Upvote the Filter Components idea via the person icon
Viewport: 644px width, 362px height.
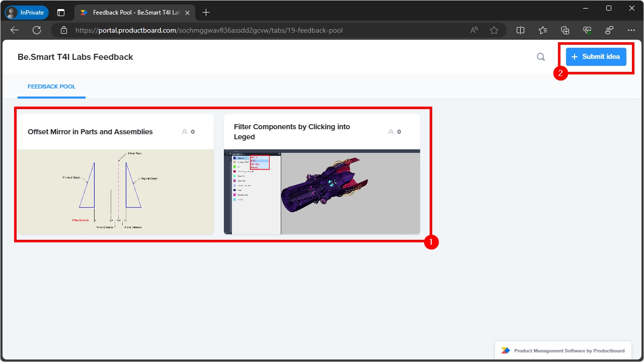tap(391, 132)
